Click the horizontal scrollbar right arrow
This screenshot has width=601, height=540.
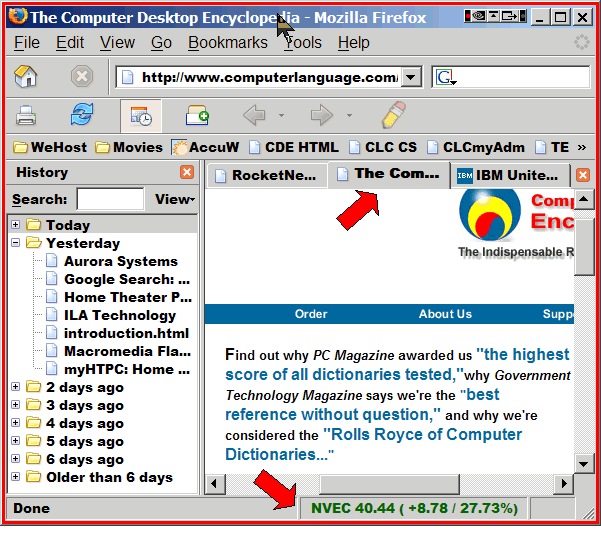[x=563, y=484]
